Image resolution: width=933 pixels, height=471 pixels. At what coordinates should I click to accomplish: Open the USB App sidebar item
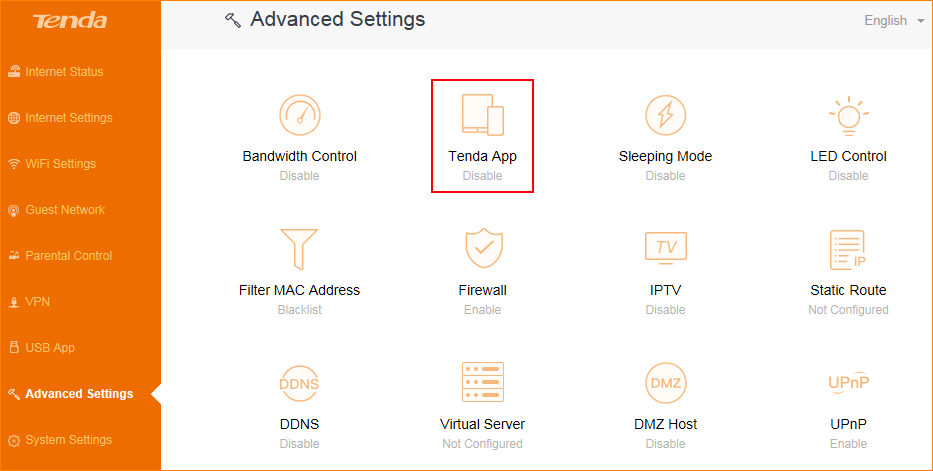(49, 348)
